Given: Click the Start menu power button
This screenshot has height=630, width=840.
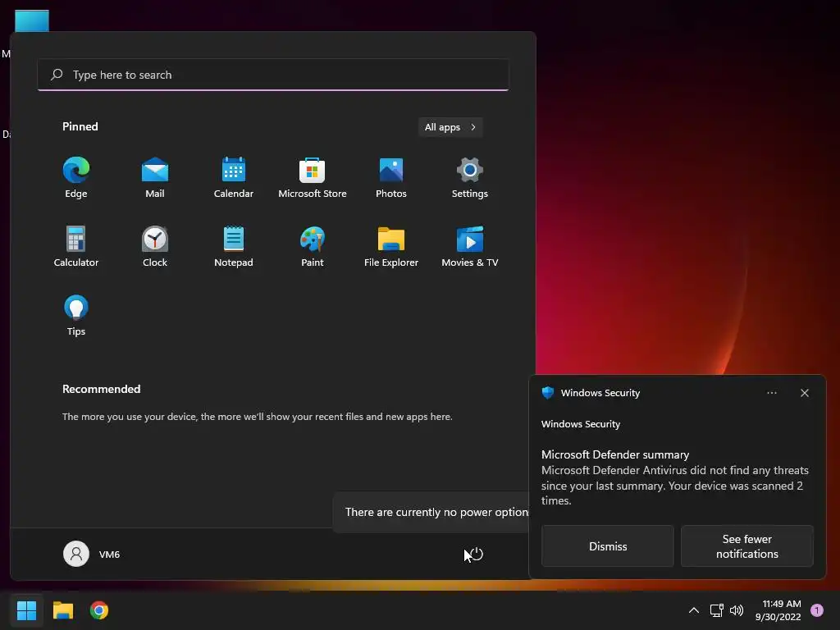Looking at the screenshot, I should click(x=476, y=554).
